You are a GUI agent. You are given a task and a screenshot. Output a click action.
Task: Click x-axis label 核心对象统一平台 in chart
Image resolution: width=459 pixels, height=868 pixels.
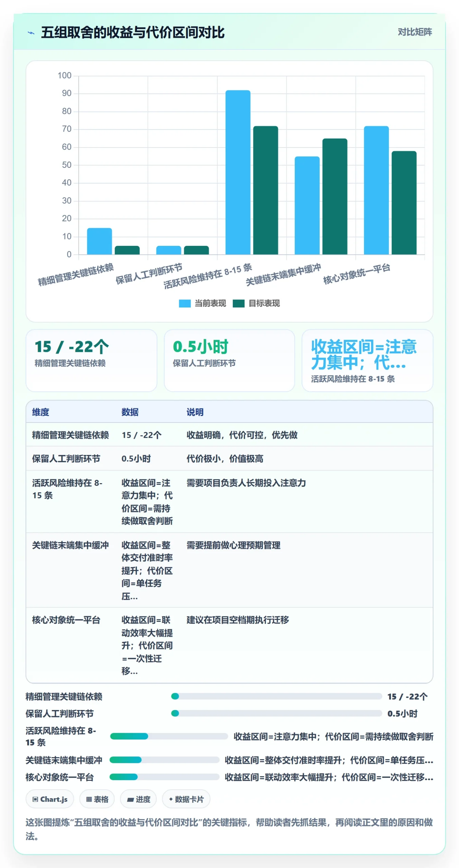[x=356, y=274]
